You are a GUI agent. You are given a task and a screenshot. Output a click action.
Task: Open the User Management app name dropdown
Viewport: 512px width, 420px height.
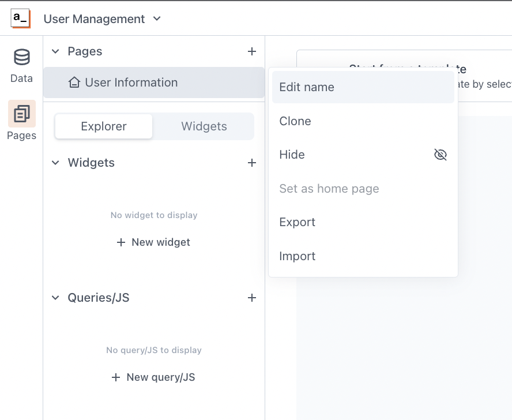(x=102, y=19)
